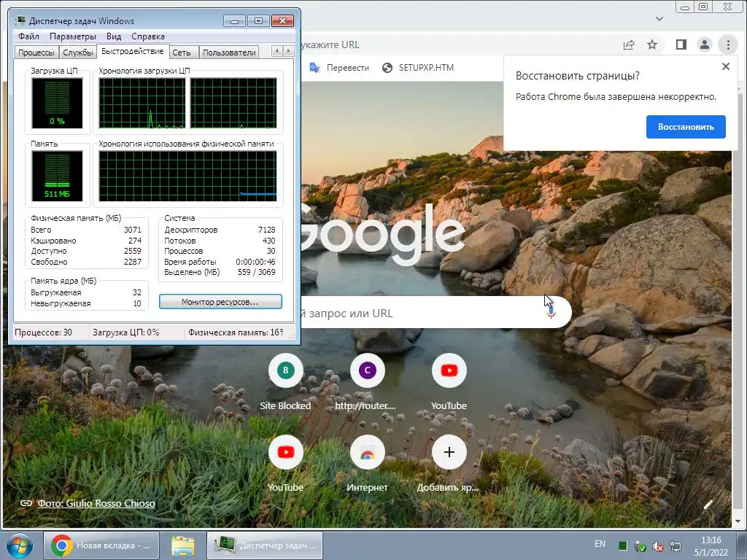Screen dimensions: 747x560
Task: Click the Google search box
Action: tap(419, 313)
